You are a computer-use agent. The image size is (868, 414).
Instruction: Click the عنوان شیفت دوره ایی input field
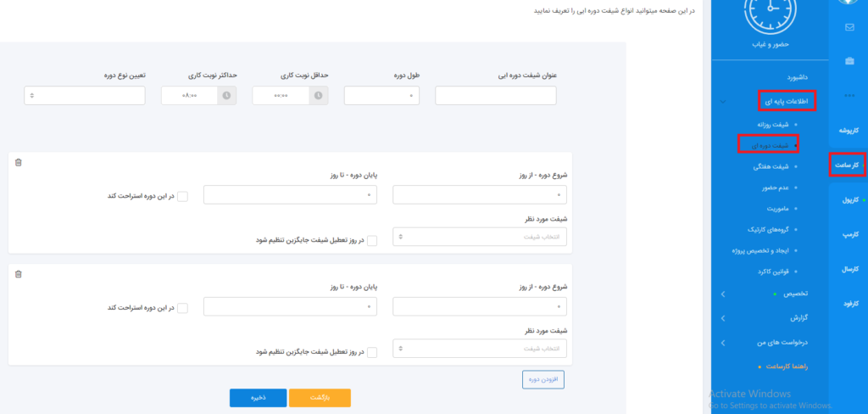click(495, 96)
